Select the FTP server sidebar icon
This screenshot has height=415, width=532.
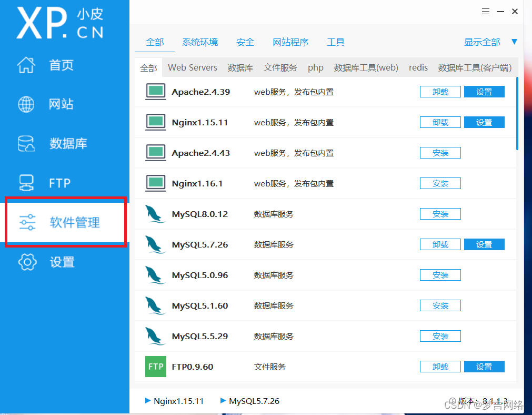pyautogui.click(x=26, y=183)
